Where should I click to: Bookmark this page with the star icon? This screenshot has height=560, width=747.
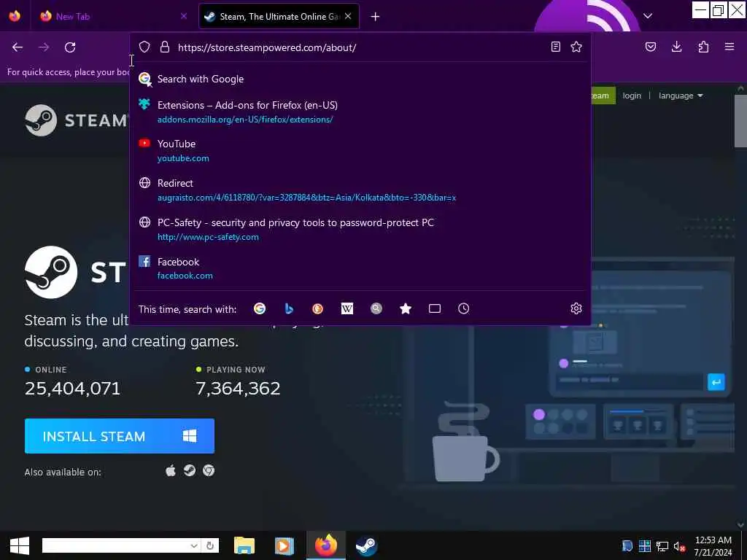pyautogui.click(x=576, y=47)
